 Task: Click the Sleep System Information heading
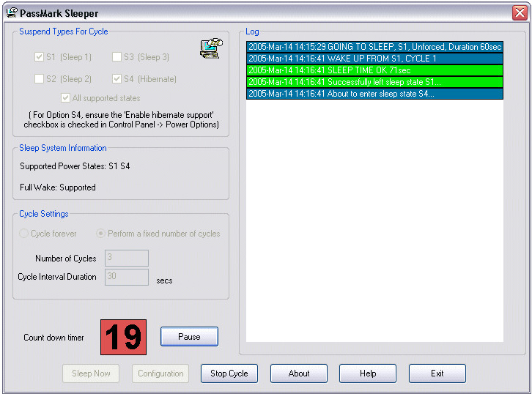pos(63,148)
